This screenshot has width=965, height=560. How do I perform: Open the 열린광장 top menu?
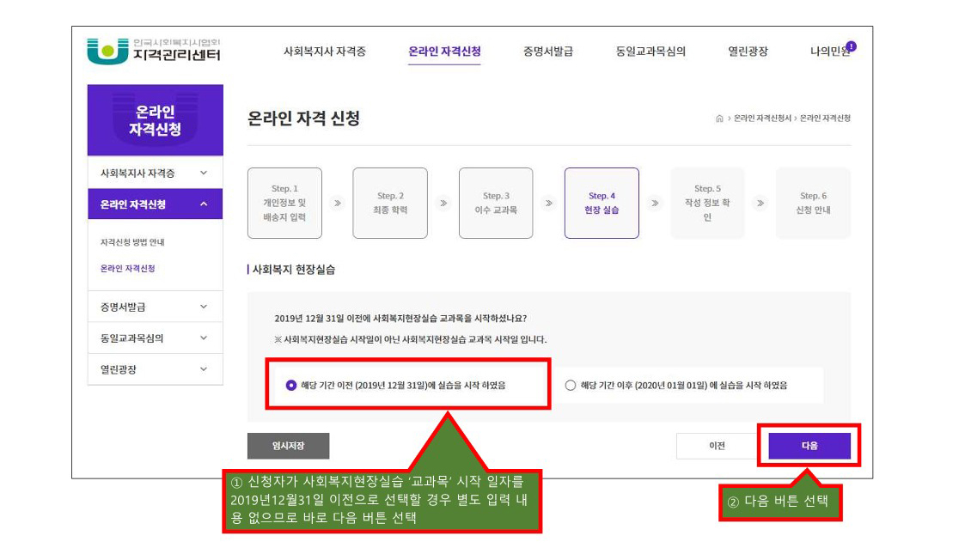[748, 51]
